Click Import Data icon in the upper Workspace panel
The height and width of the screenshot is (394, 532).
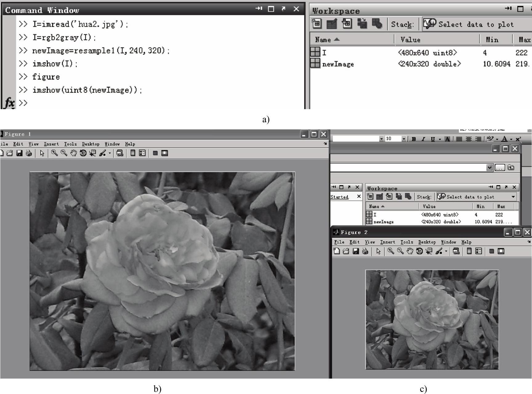tap(347, 24)
